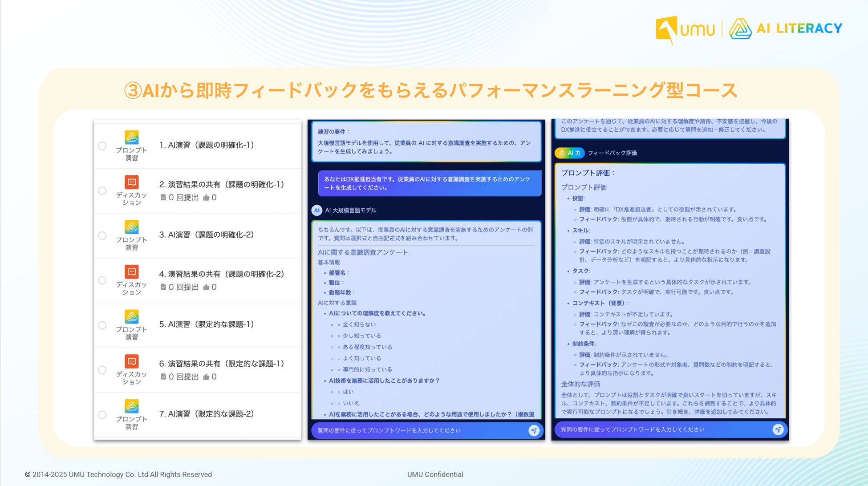The width and height of the screenshot is (868, 486).
Task: Select radio button for 1. AI演習（課題の明確化-1）
Action: pyautogui.click(x=102, y=146)
